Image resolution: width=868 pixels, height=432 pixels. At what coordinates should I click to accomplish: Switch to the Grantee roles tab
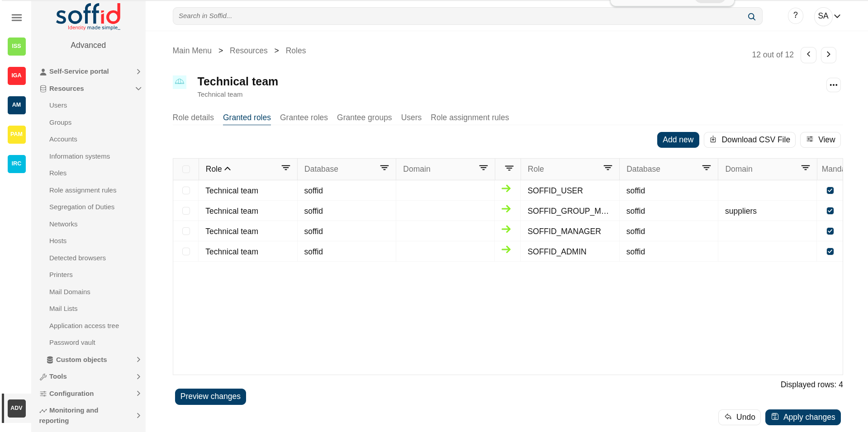click(x=304, y=117)
